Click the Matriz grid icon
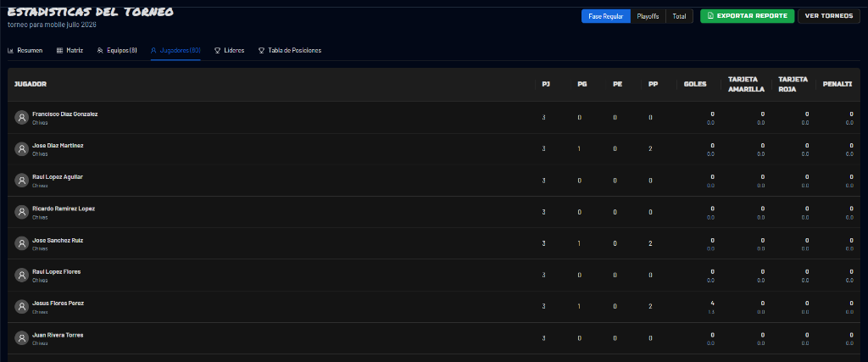The height and width of the screenshot is (362, 868). coord(60,50)
